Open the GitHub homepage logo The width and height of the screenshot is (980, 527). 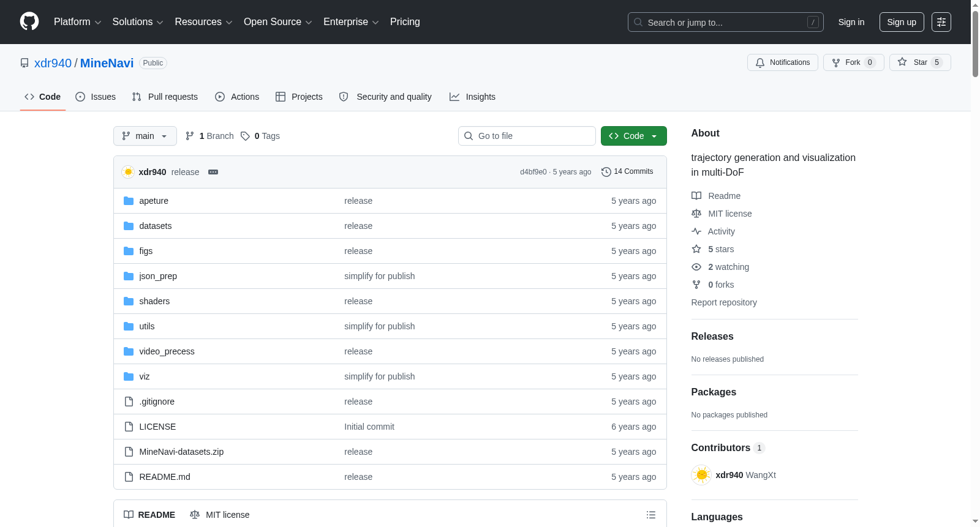29,22
